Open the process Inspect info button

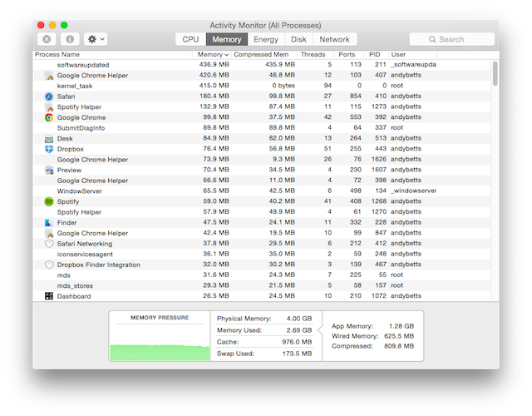70,39
